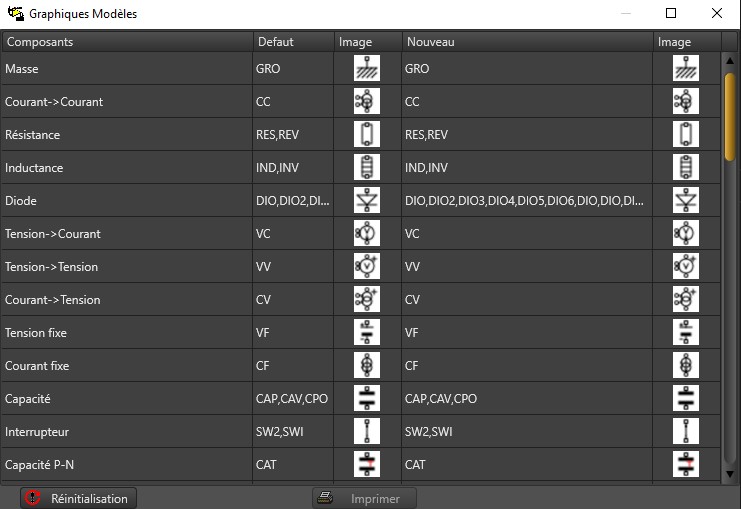Click the Defaut column header
741x509 pixels.
pos(292,42)
